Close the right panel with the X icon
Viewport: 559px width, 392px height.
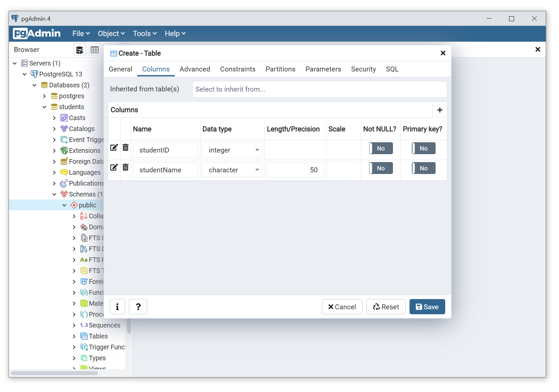(537, 49)
